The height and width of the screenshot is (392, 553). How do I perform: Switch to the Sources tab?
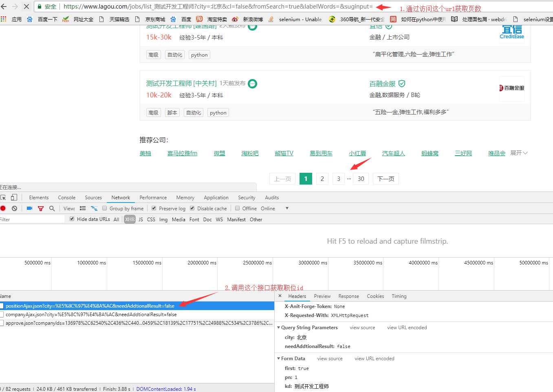(x=93, y=197)
